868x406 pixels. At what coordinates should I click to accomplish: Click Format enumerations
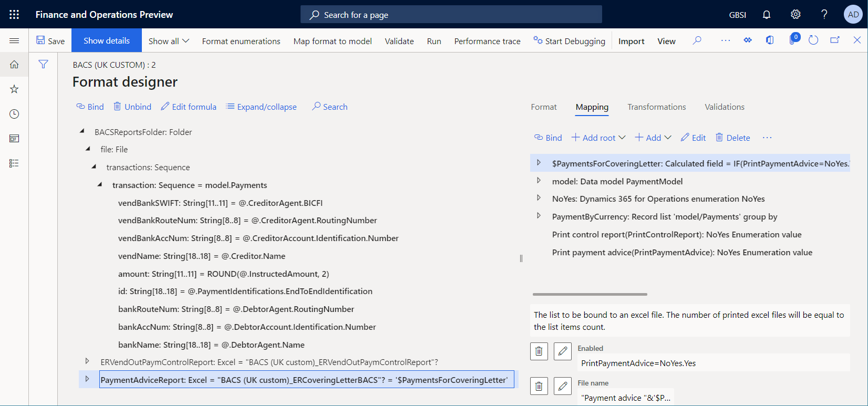241,41
